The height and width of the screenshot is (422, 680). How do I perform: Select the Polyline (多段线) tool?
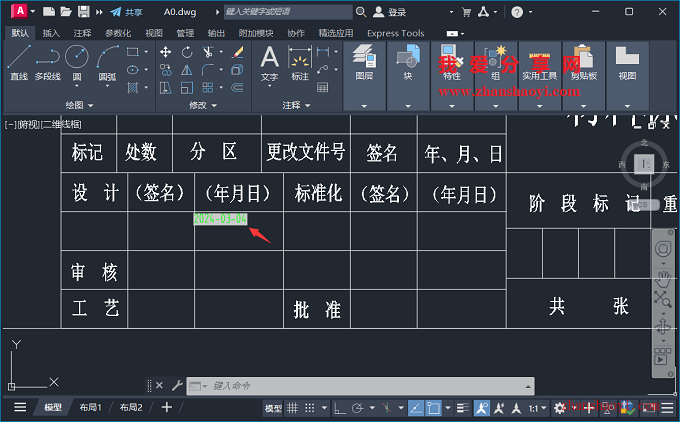pyautogui.click(x=48, y=63)
